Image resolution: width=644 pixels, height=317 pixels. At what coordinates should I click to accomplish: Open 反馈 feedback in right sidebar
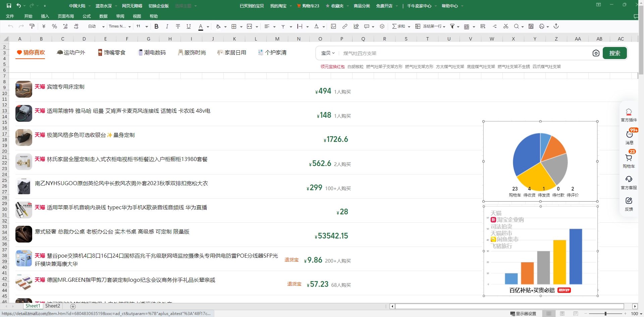click(x=629, y=204)
